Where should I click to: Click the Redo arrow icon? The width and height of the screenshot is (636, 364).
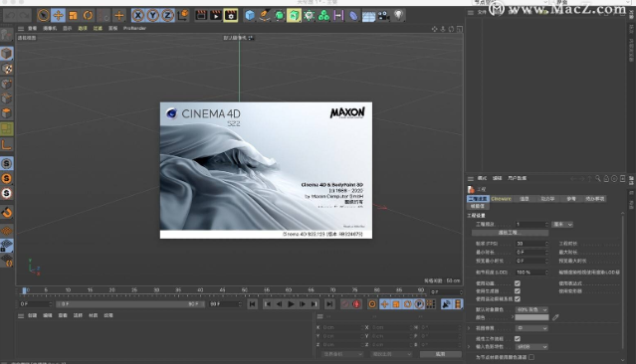coord(24,15)
